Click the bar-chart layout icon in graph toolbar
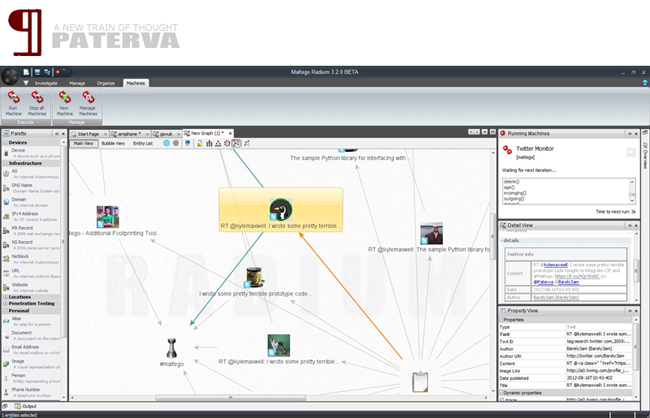The image size is (650, 418). tap(209, 143)
